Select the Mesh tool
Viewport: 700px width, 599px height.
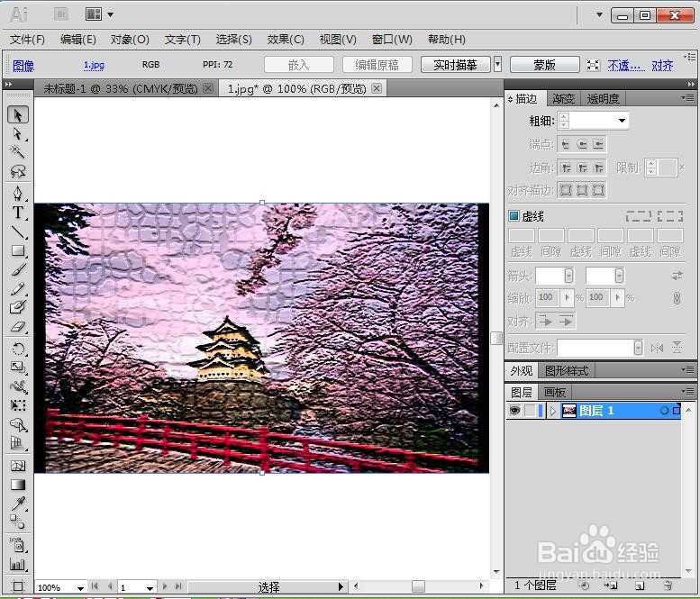click(x=18, y=466)
